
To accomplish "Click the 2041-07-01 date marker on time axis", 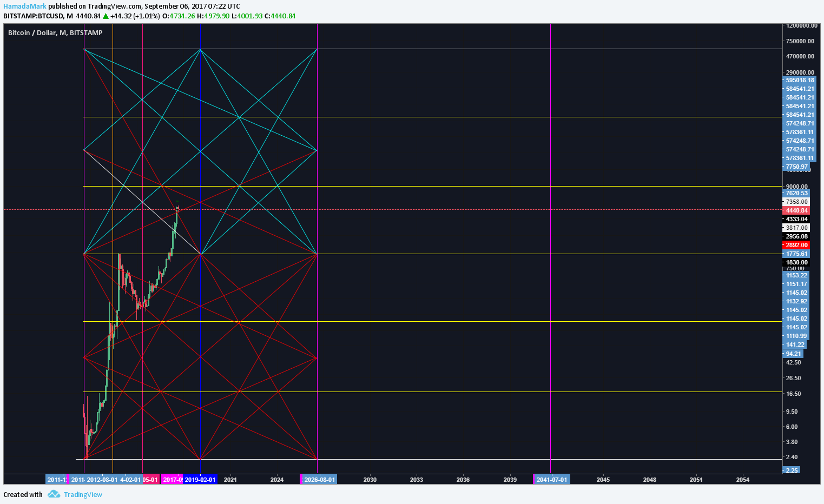I will 552,480.
